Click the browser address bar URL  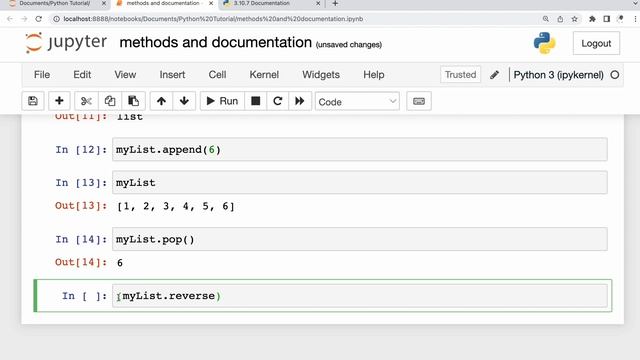[x=213, y=19]
